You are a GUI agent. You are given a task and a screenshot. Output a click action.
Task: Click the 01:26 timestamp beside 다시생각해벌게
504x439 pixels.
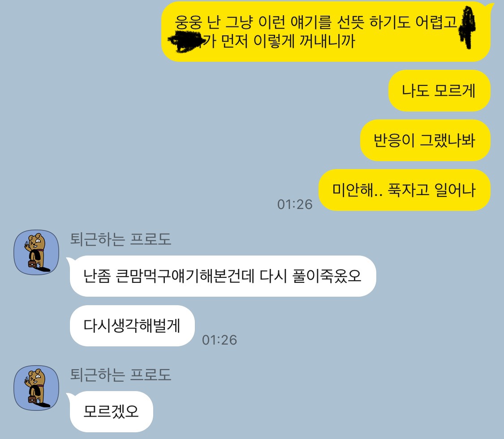point(220,340)
